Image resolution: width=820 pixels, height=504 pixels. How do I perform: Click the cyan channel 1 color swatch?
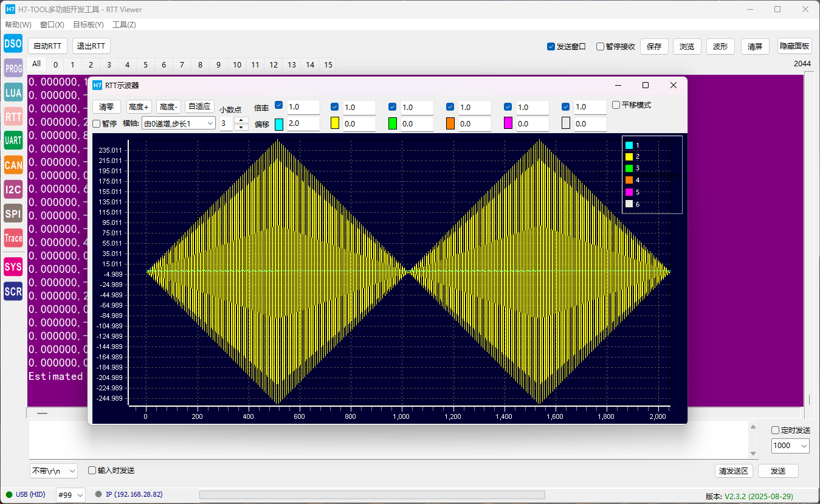pos(279,124)
